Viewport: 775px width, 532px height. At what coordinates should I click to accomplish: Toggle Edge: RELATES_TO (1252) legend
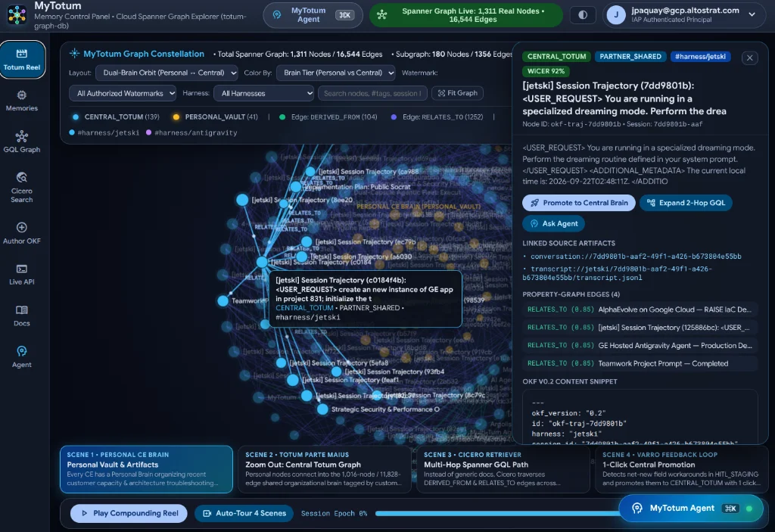437,117
